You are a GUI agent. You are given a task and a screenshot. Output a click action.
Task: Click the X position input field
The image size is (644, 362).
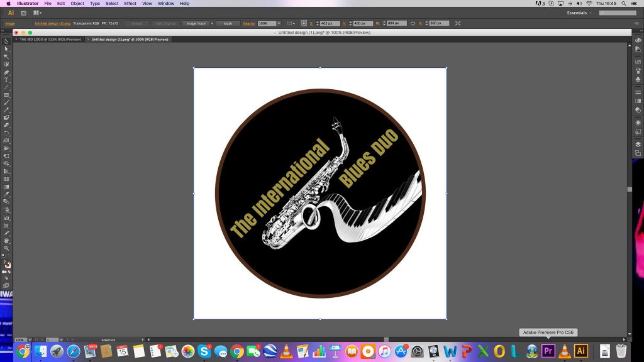click(x=331, y=23)
